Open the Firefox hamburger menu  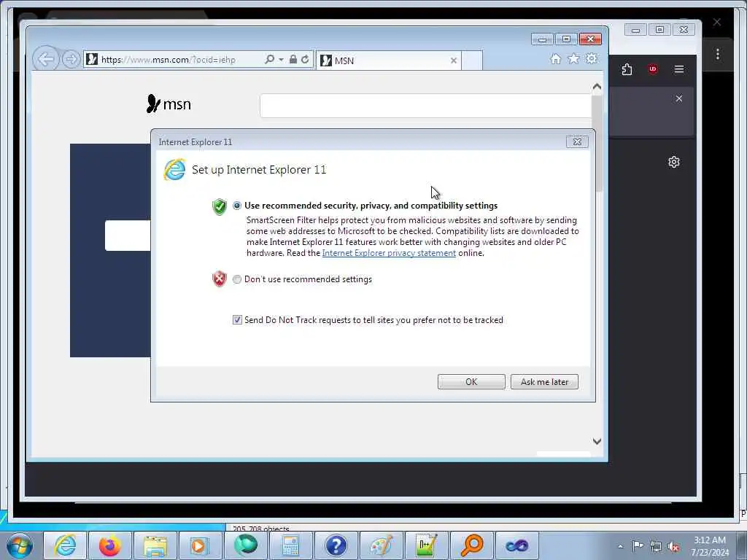[679, 69]
